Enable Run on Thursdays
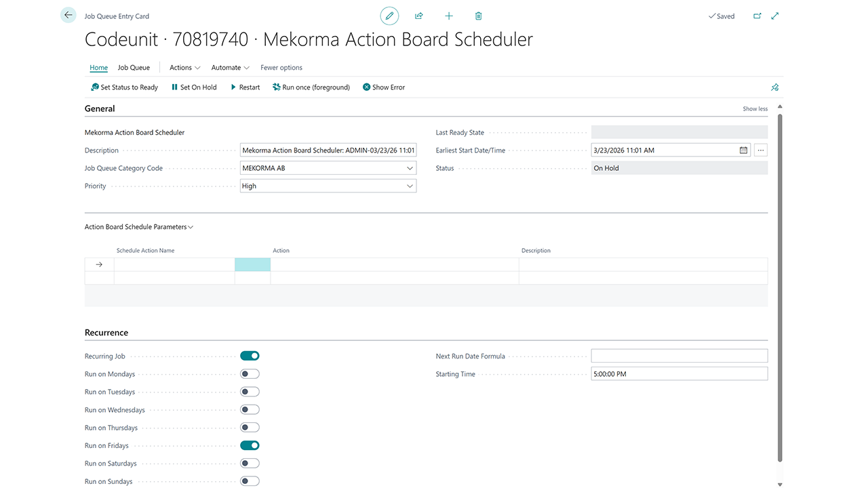This screenshot has height=488, width=868. [x=250, y=428]
